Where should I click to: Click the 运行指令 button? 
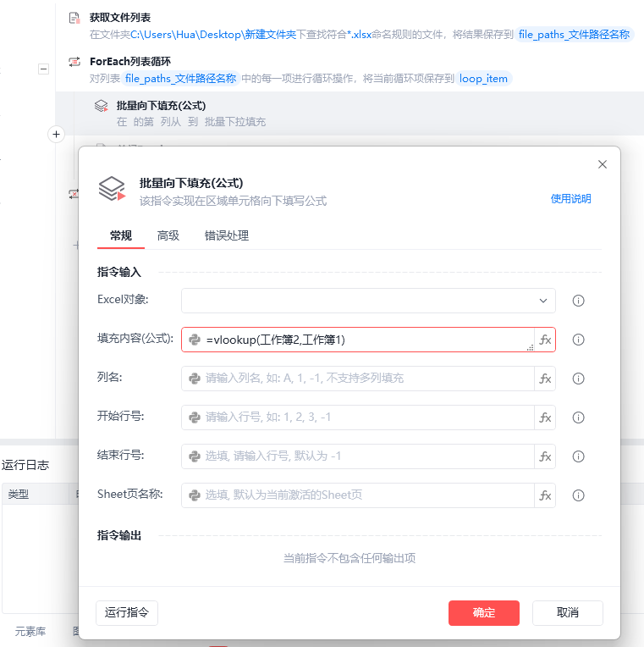click(x=127, y=613)
